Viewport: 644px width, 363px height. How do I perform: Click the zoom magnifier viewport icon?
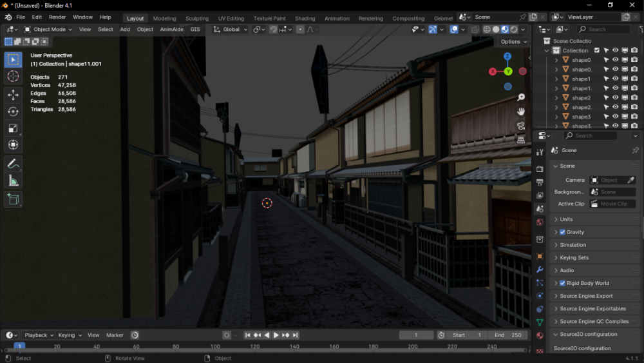point(521,97)
